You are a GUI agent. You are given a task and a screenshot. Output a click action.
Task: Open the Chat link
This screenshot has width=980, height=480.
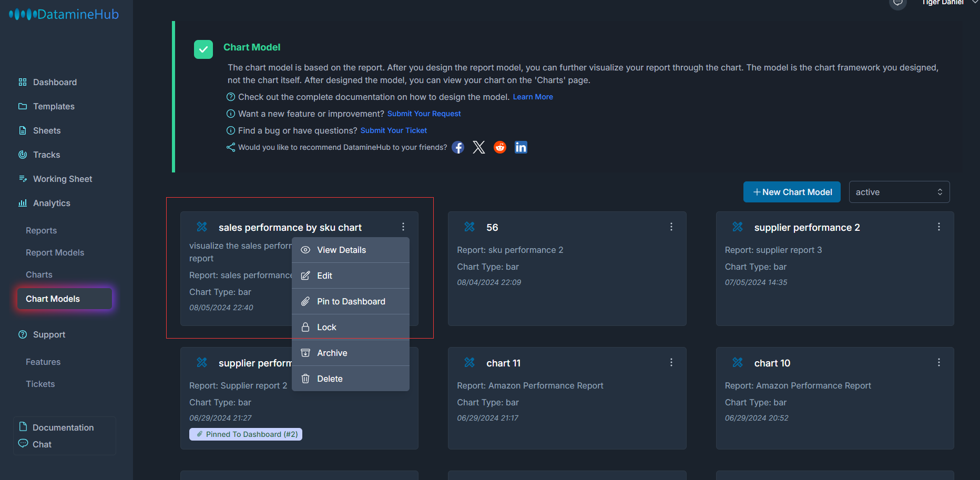(x=42, y=444)
